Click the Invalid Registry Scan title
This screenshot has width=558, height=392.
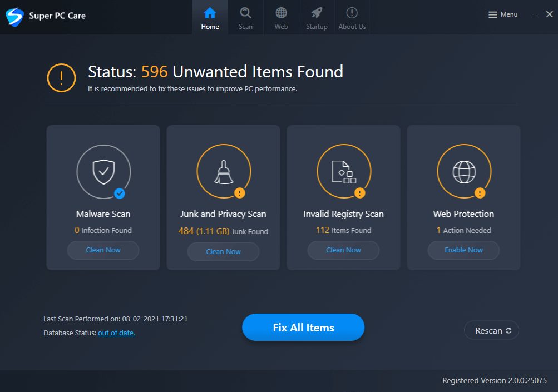pyautogui.click(x=343, y=214)
